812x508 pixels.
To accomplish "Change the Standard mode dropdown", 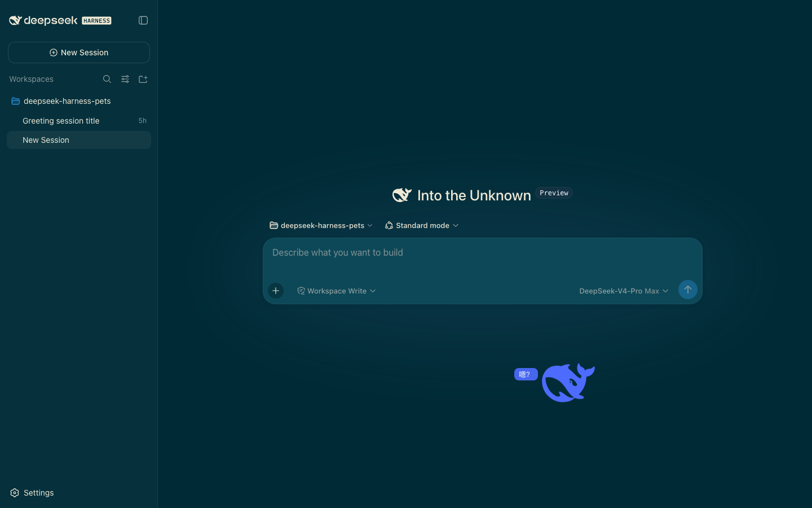I will coord(422,225).
